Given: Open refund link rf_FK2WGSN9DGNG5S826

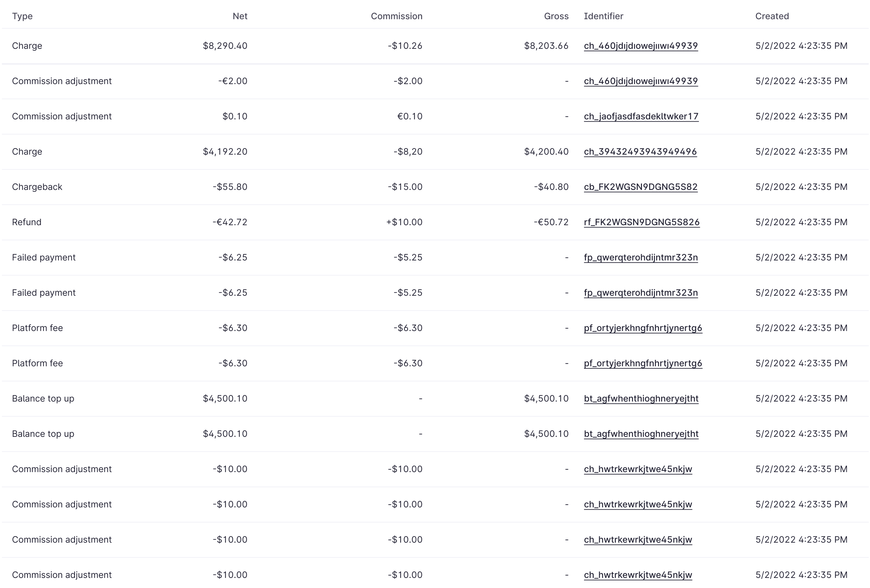Looking at the screenshot, I should pos(641,222).
